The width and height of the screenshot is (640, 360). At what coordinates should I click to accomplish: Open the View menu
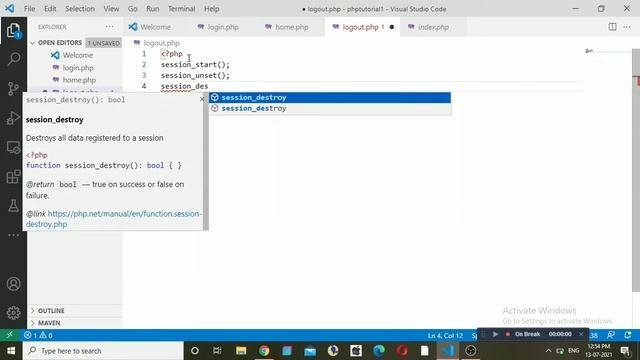pyautogui.click(x=111, y=9)
